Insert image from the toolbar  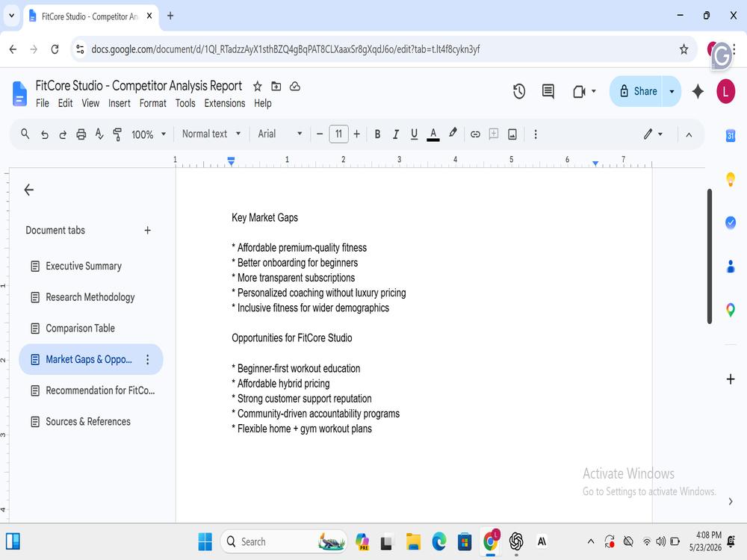pyautogui.click(x=512, y=134)
